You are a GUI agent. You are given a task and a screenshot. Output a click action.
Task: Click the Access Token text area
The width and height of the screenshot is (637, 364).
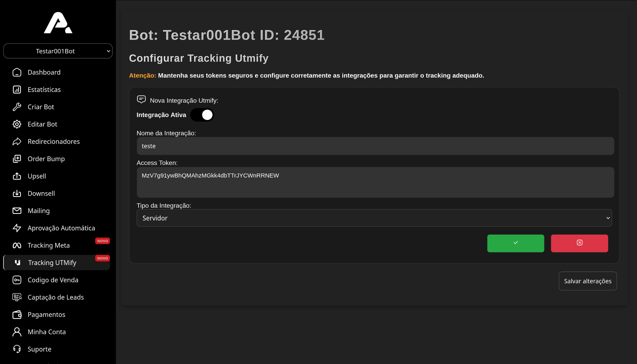(375, 182)
